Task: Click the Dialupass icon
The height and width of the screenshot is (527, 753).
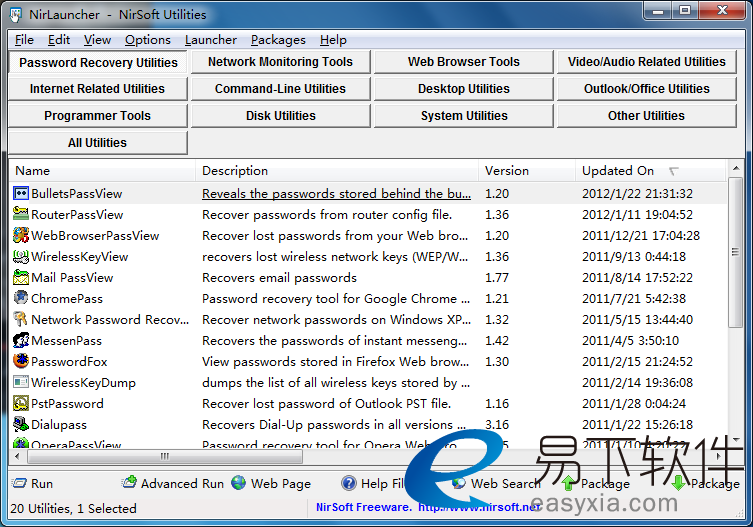Action: point(21,424)
